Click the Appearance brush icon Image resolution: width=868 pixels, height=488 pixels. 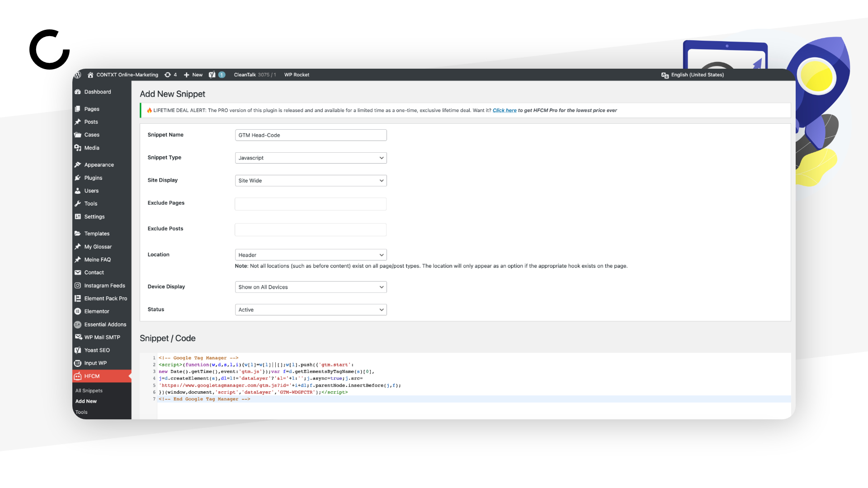(x=78, y=165)
